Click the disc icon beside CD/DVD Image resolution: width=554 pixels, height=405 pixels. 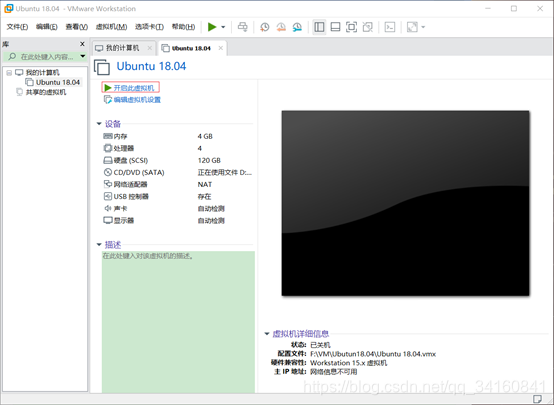[x=108, y=172]
